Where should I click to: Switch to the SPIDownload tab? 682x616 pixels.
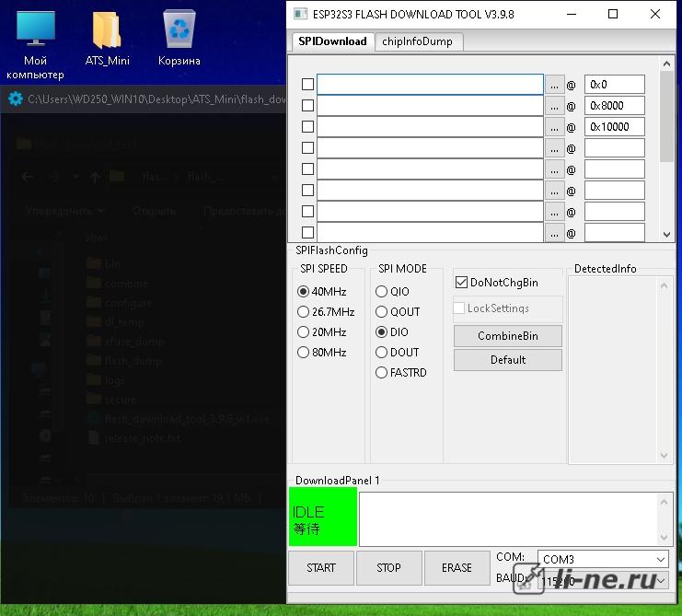[332, 41]
